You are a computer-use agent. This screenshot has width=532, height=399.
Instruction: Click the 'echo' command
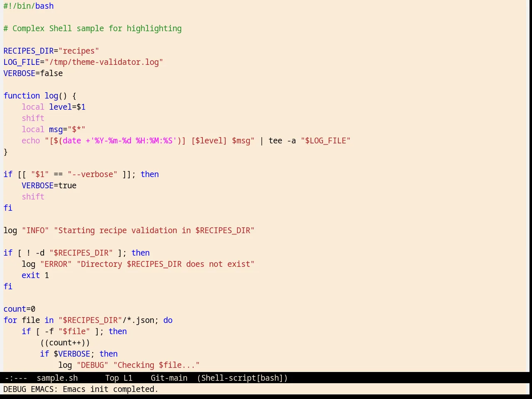pos(31,141)
